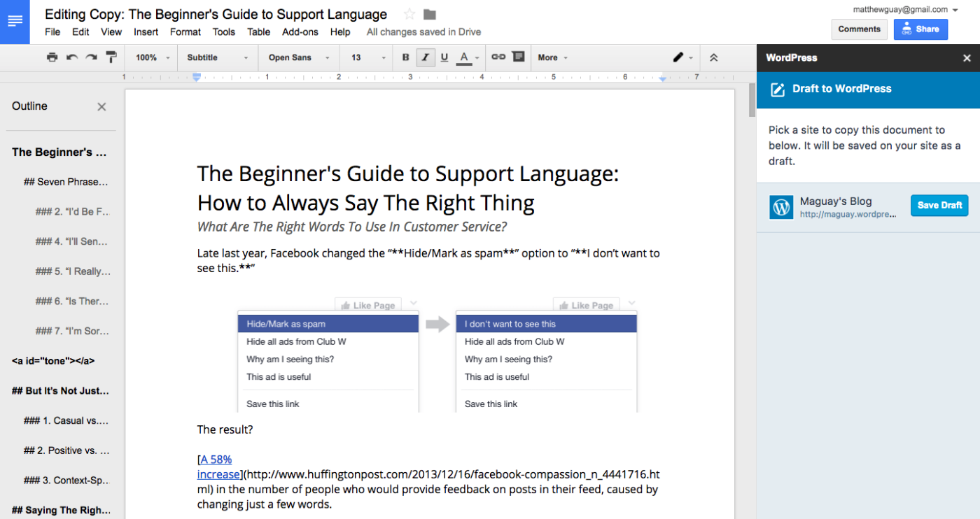The height and width of the screenshot is (519, 980).
Task: Go to '## But It's Not Just…' outline heading
Action: coord(61,391)
